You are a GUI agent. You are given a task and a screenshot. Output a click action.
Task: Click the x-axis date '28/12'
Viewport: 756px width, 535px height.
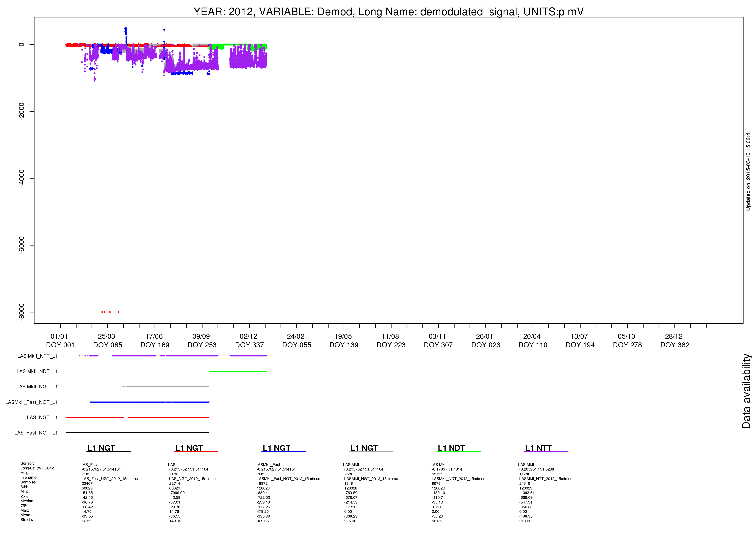click(673, 336)
